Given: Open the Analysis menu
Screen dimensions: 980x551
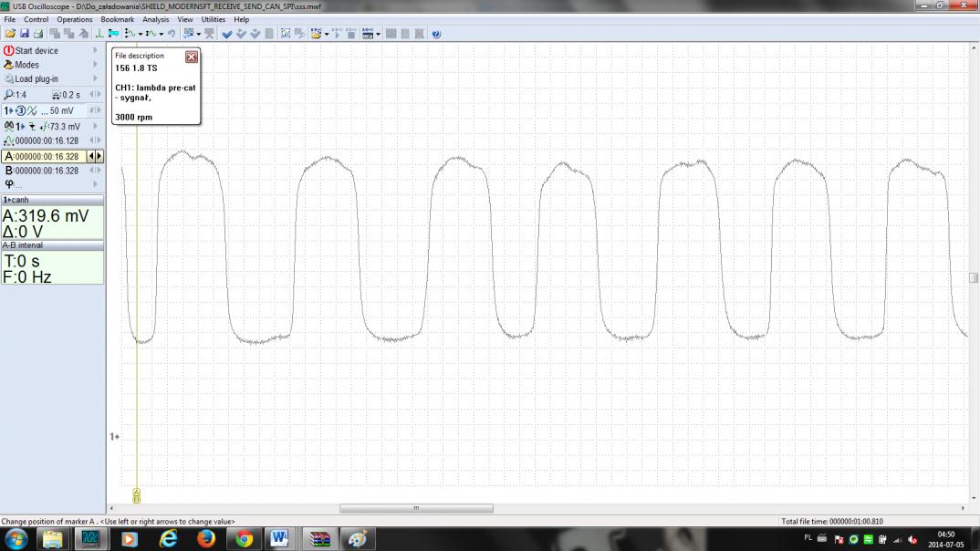Looking at the screenshot, I should point(155,19).
